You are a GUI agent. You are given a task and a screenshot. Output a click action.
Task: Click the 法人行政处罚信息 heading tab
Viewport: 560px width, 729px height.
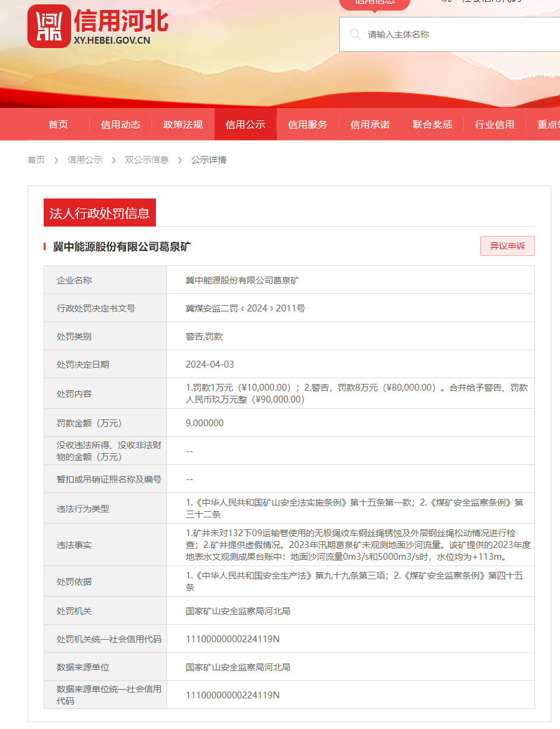click(x=100, y=213)
